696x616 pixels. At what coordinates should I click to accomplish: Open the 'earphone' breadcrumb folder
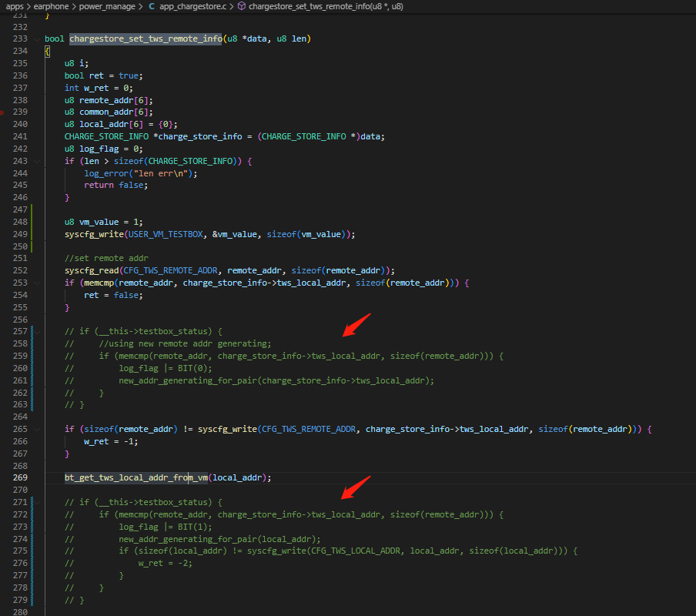51,6
